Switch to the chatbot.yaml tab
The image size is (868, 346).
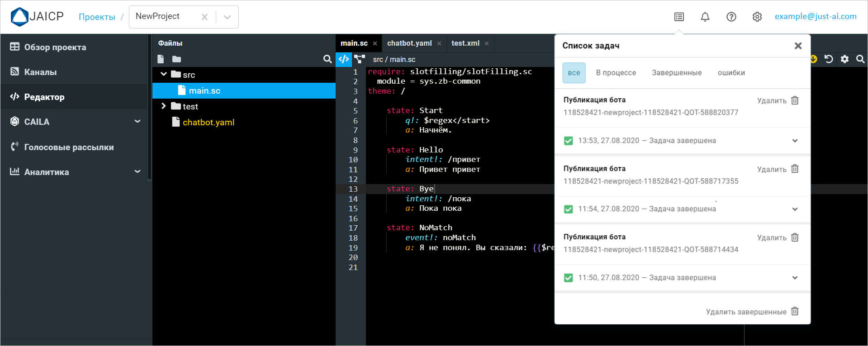[x=409, y=43]
